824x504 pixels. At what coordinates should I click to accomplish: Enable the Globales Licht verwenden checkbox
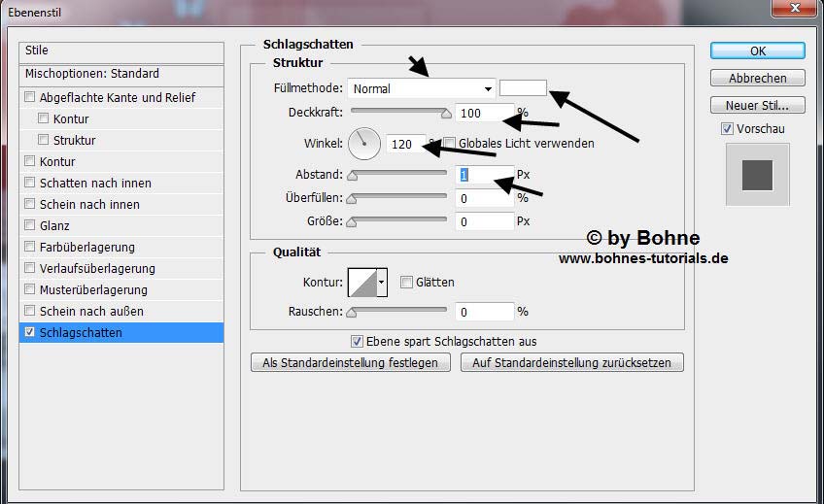tap(450, 144)
